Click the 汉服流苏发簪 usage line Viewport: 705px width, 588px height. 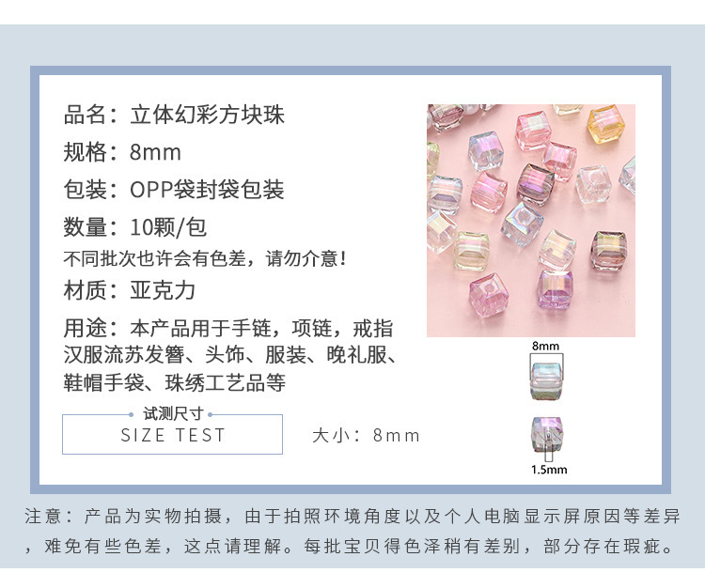tap(230, 355)
